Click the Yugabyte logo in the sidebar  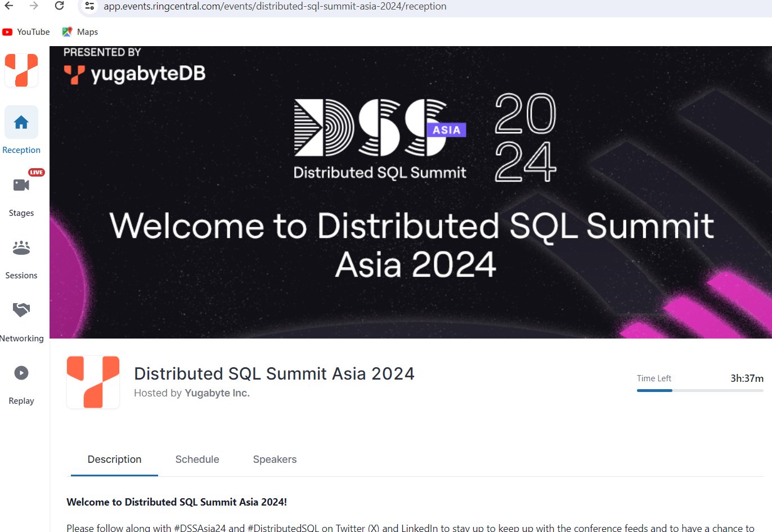[x=21, y=70]
